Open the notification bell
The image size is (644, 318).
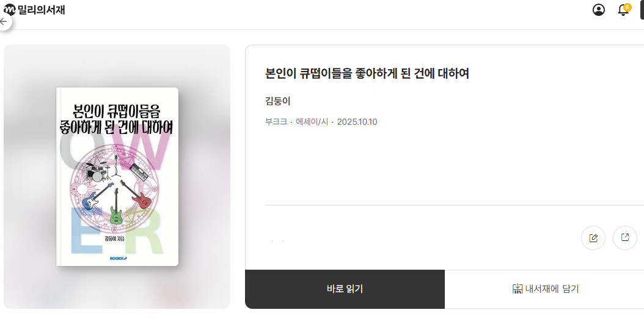point(623,10)
